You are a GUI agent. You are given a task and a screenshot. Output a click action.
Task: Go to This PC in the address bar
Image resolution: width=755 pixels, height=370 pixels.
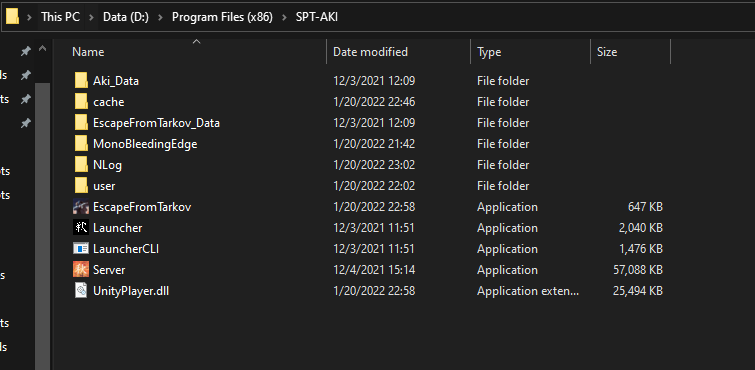61,17
